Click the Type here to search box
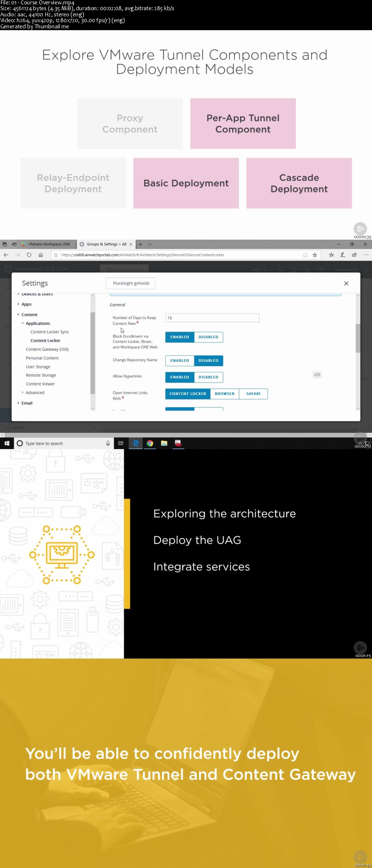Viewport: 372px width, 868px height. [x=65, y=443]
